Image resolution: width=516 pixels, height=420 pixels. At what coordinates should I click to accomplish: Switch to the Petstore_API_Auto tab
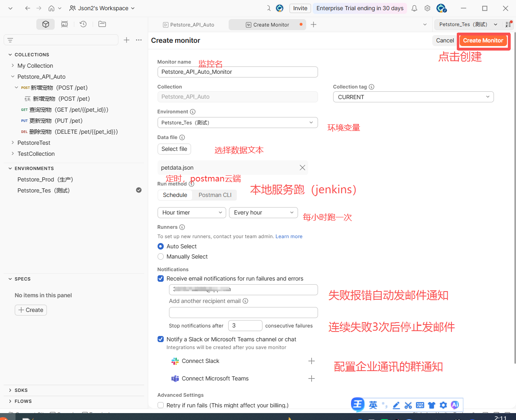pos(188,24)
